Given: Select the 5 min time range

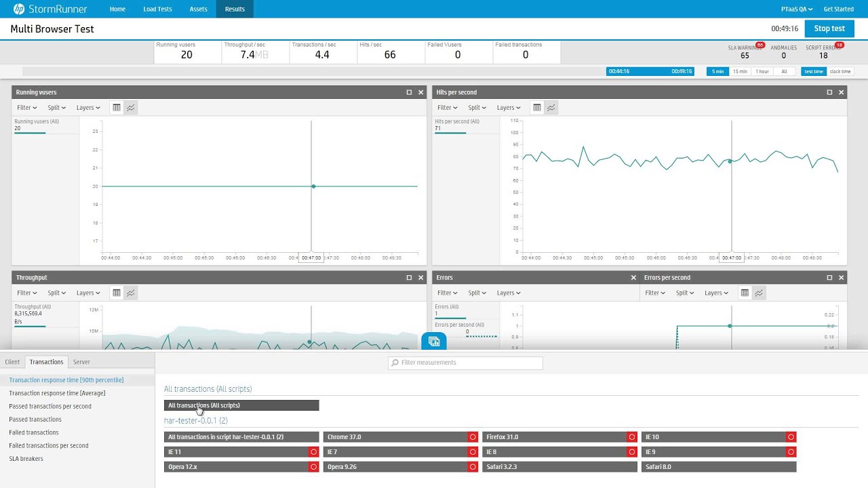Looking at the screenshot, I should click(x=717, y=71).
